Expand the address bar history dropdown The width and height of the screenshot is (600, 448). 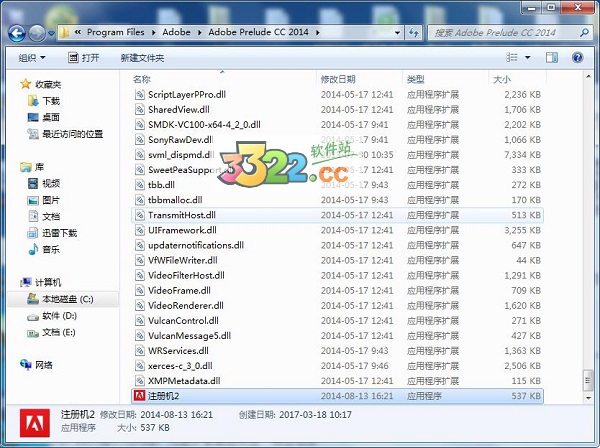[397, 33]
